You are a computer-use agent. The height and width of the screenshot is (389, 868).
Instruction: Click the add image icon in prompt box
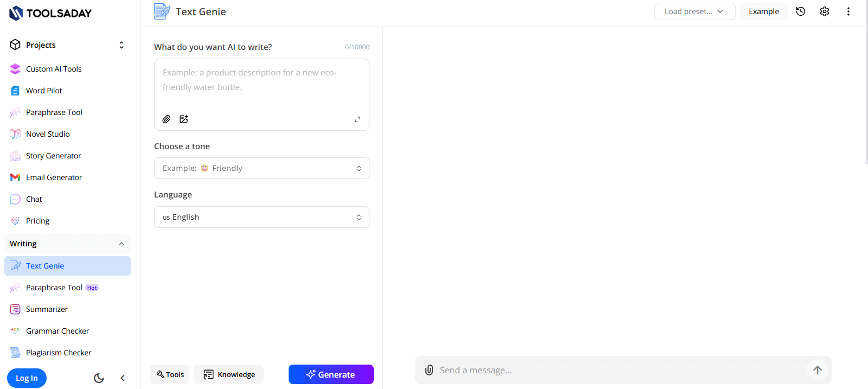[x=184, y=119]
